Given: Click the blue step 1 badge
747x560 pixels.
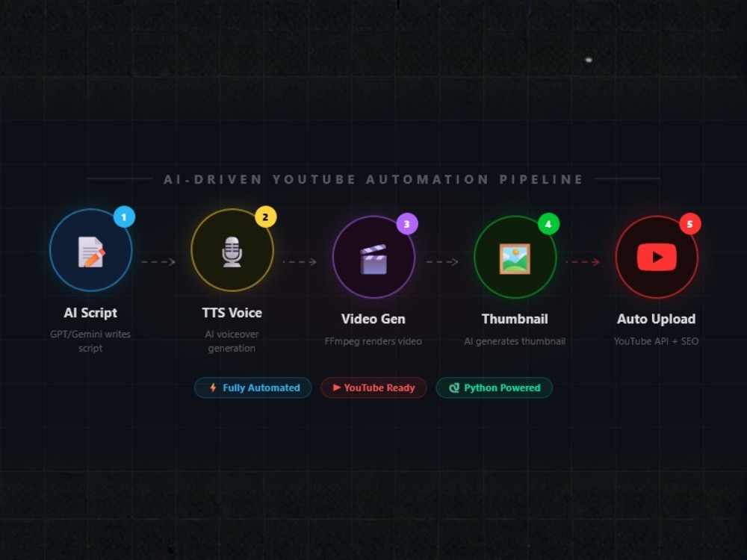Looking at the screenshot, I should coord(124,217).
